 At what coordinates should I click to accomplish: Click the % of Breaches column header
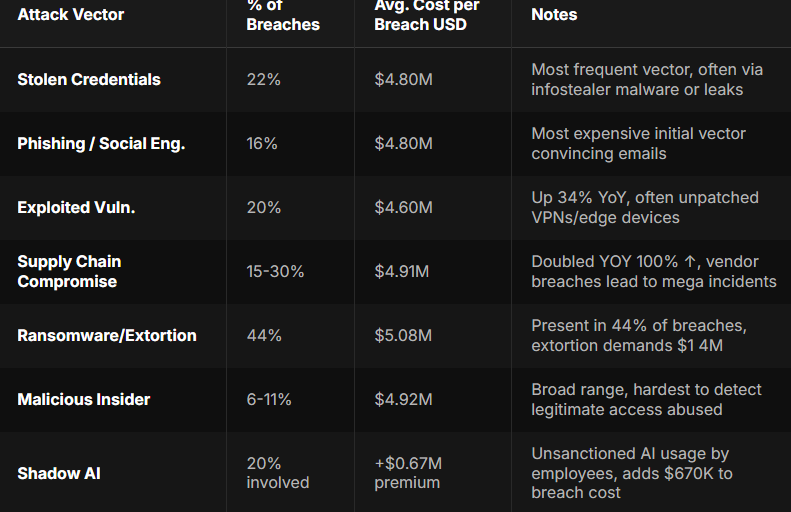pos(282,15)
